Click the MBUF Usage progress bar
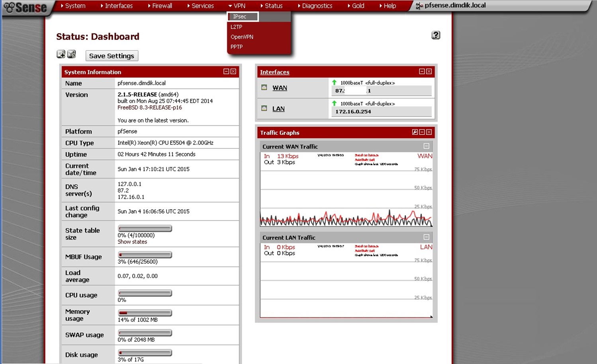Image resolution: width=597 pixels, height=364 pixels. (145, 255)
